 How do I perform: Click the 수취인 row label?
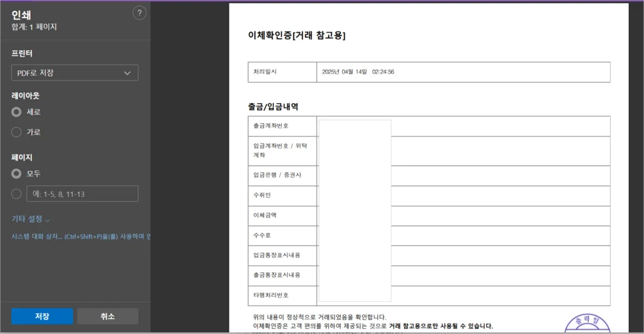[x=262, y=195]
